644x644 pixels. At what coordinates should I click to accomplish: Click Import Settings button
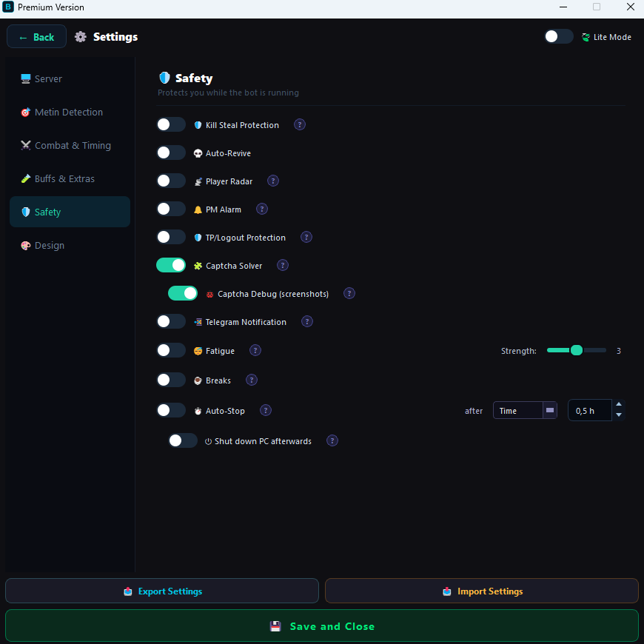(482, 591)
